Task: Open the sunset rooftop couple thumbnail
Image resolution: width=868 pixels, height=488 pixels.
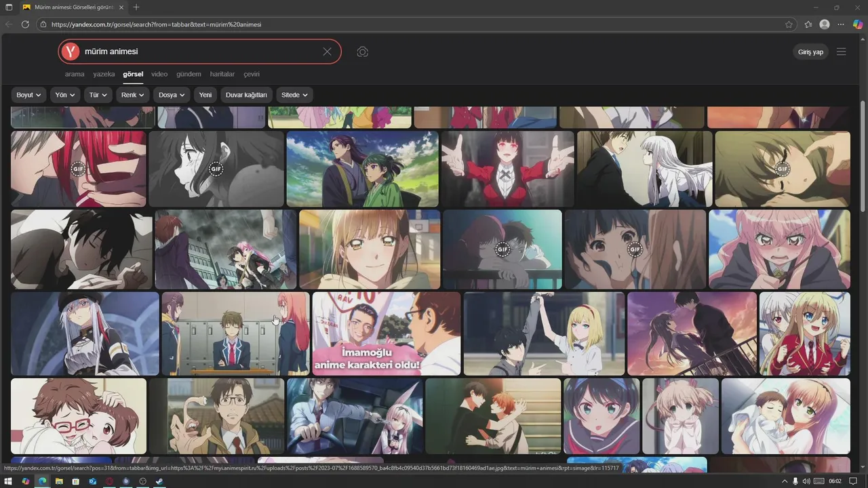Action: coord(692,333)
